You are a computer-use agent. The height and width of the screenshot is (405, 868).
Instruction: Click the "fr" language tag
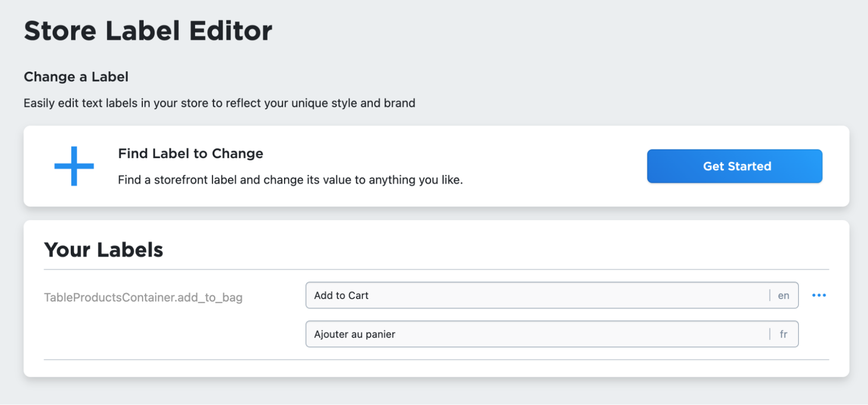[x=783, y=334]
